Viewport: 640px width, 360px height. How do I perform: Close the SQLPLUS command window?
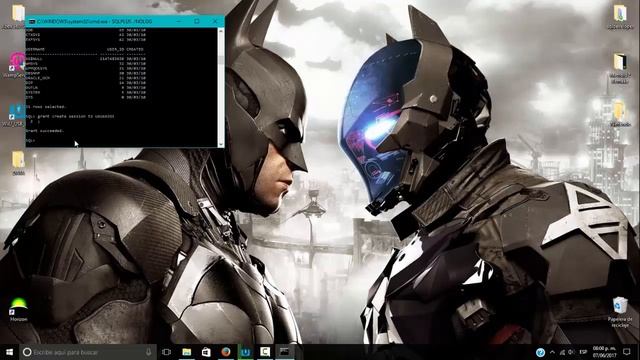[x=215, y=21]
